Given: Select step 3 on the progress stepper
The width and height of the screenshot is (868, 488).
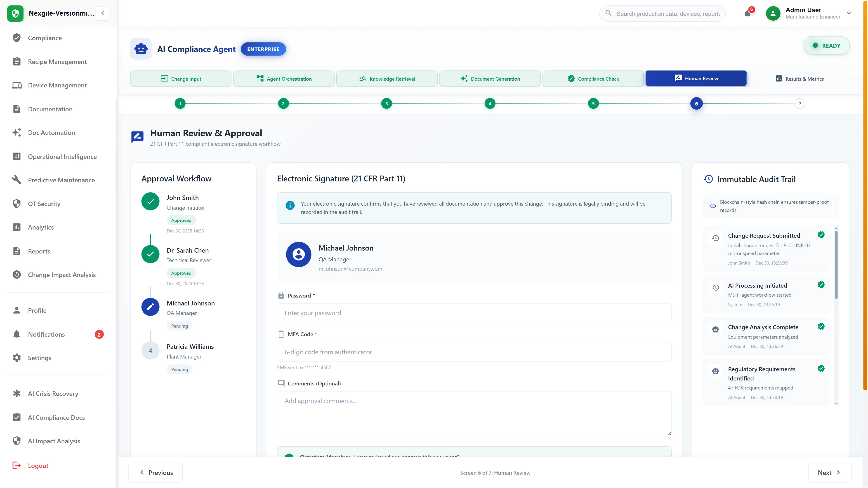Looking at the screenshot, I should click(x=387, y=103).
